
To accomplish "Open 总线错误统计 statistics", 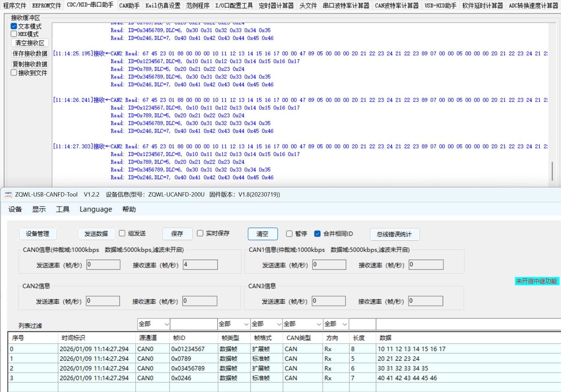I will pyautogui.click(x=394, y=234).
